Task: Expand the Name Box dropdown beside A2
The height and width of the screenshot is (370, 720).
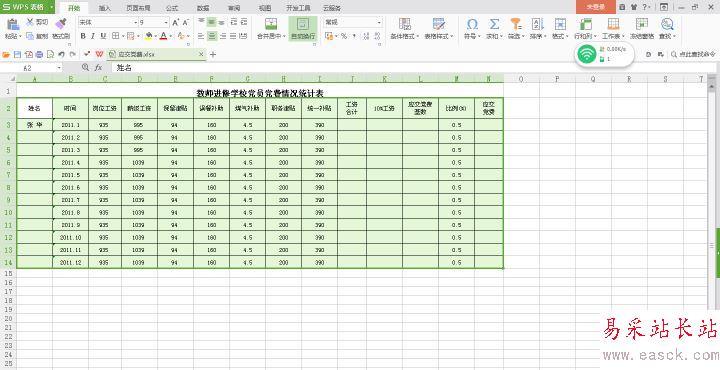Action: (59, 68)
